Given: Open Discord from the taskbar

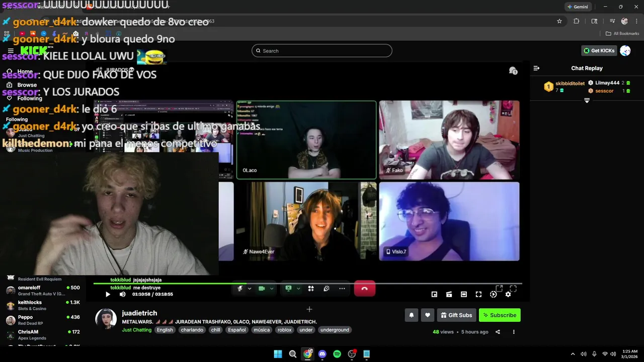Looking at the screenshot, I should coord(322,354).
